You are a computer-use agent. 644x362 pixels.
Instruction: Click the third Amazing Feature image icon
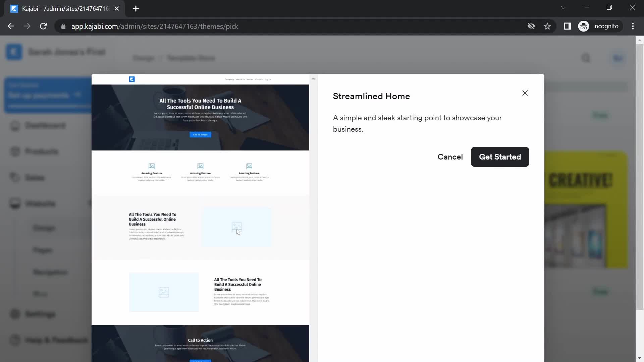point(249,166)
